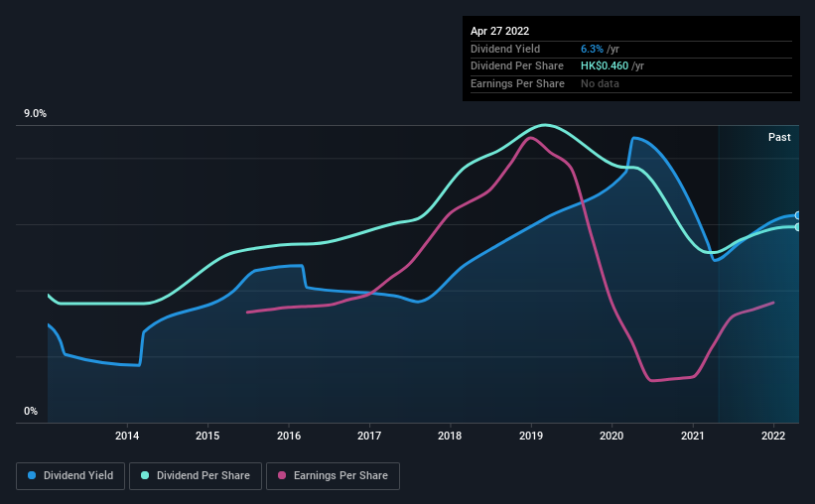The height and width of the screenshot is (504, 815).
Task: Click the 6.3% dividend yield value in tooltip
Action: (x=591, y=49)
